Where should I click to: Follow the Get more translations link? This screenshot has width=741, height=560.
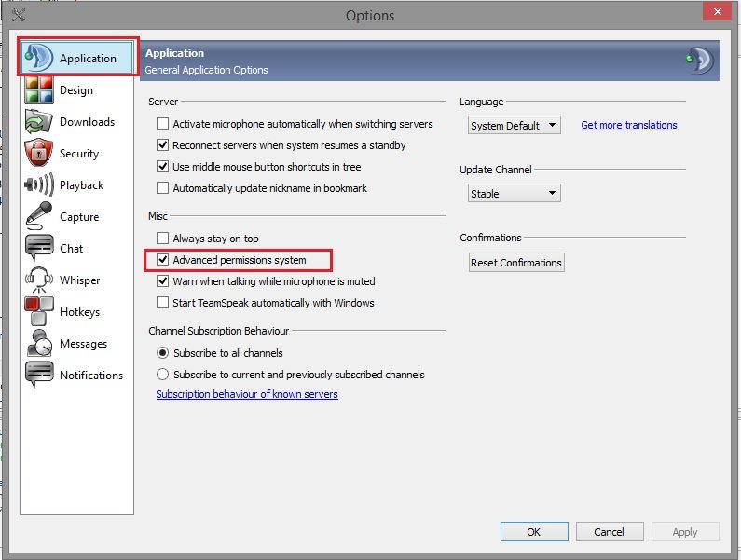click(x=629, y=125)
